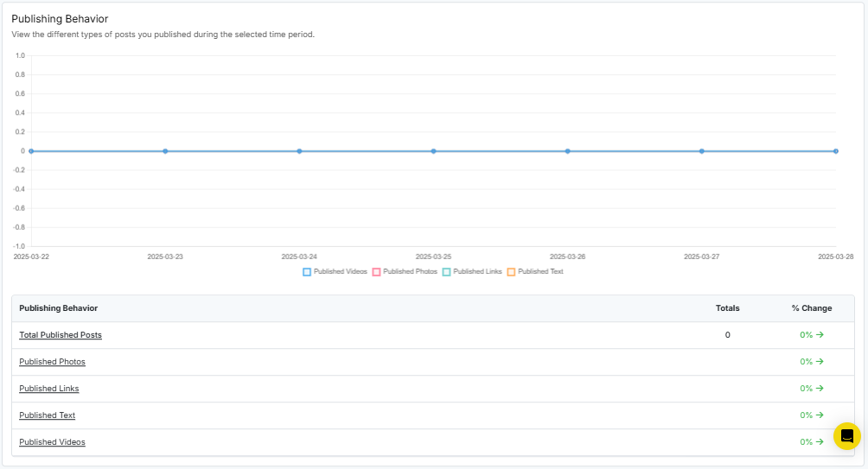Click chart data point for 2025-03-24

pyautogui.click(x=299, y=151)
